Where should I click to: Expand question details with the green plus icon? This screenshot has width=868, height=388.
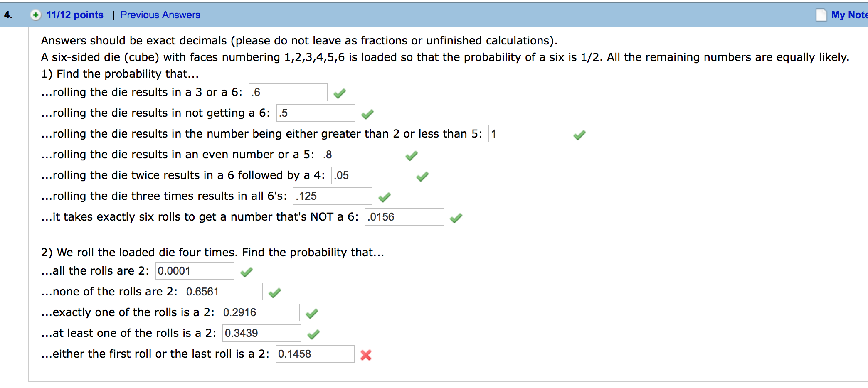coord(35,15)
